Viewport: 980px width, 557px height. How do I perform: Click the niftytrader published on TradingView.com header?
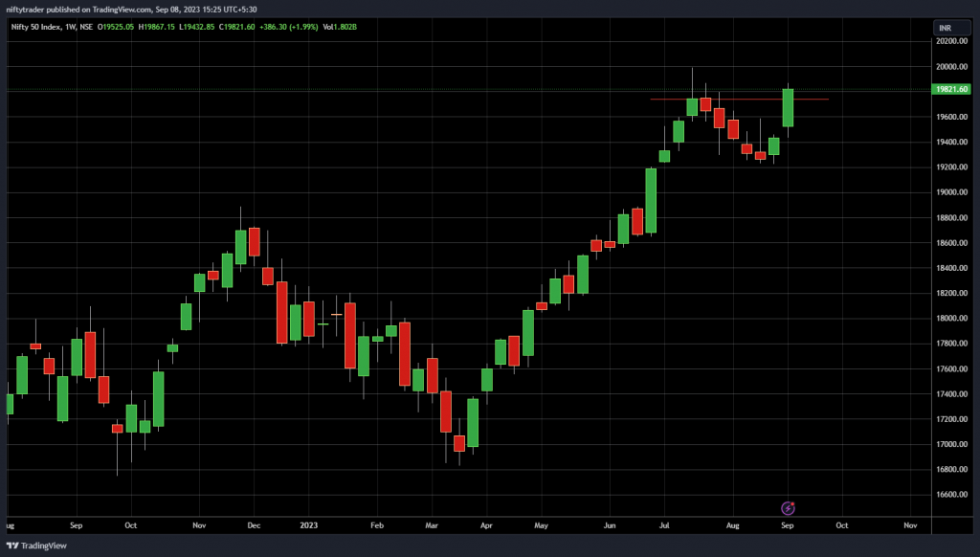(x=131, y=10)
